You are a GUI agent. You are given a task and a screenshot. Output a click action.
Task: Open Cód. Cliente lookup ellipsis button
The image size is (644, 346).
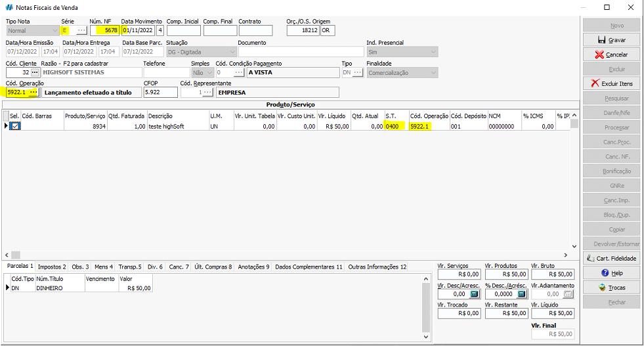(x=35, y=72)
